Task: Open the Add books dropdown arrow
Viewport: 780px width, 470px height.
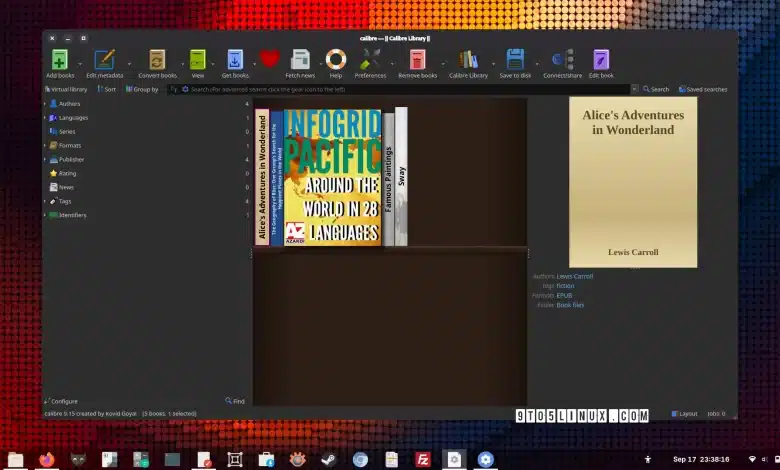Action: click(x=80, y=64)
